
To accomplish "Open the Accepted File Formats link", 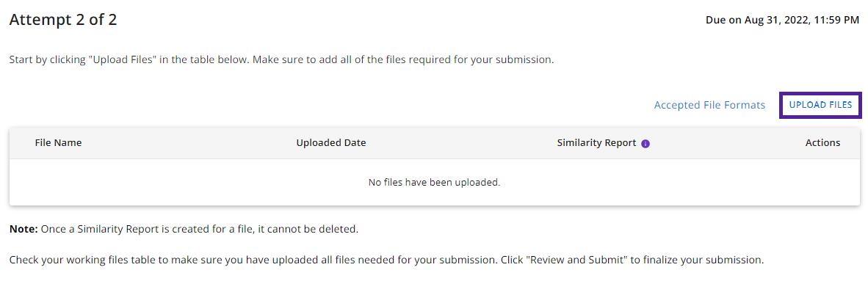I will coord(709,105).
